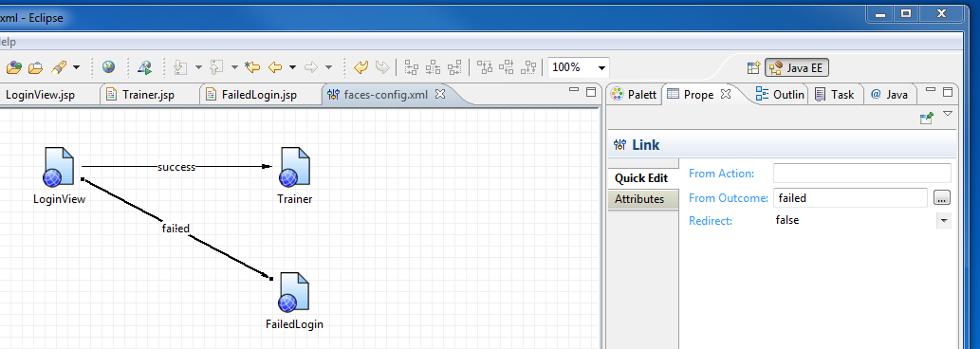Switch to the Trainer.jsp tab
Image resolution: width=980 pixels, height=349 pixels.
click(x=140, y=95)
